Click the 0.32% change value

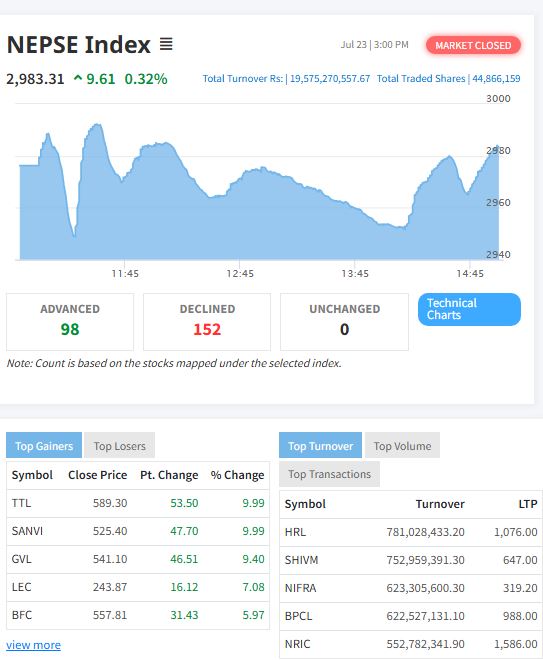(146, 79)
